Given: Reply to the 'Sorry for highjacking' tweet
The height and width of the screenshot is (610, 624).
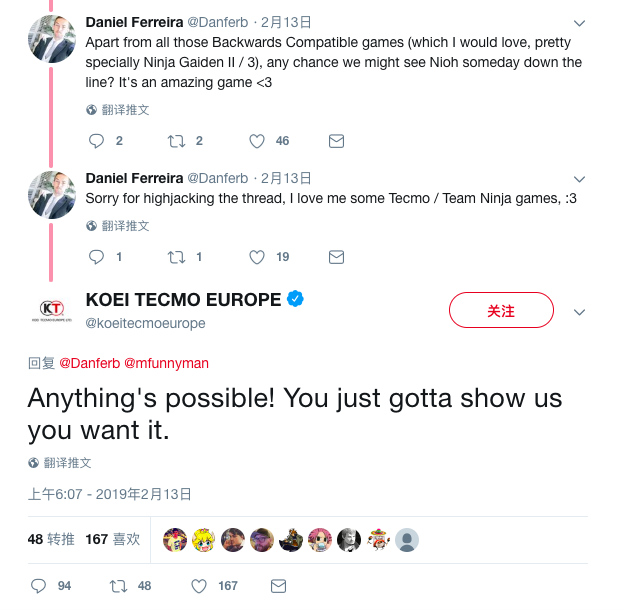Looking at the screenshot, I should tap(97, 257).
